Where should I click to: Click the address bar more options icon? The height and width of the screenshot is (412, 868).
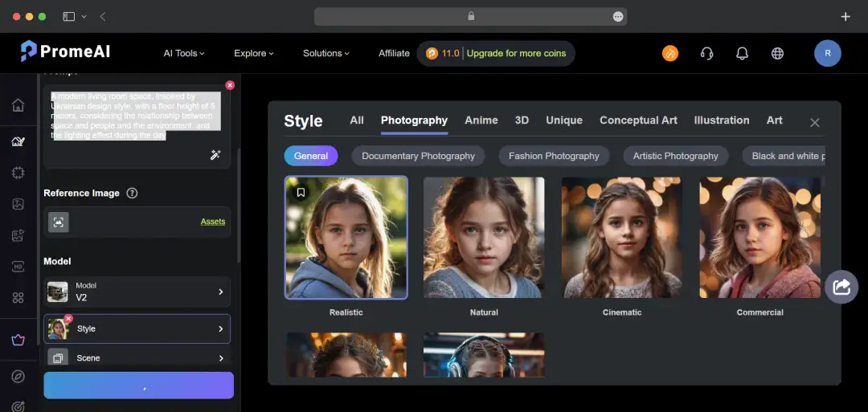click(618, 17)
